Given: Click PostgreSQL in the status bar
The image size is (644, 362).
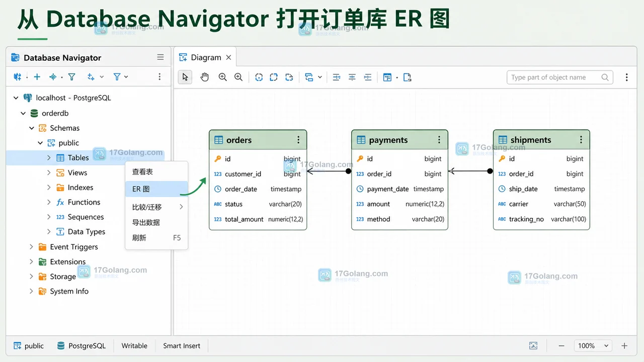Looking at the screenshot, I should 81,346.
